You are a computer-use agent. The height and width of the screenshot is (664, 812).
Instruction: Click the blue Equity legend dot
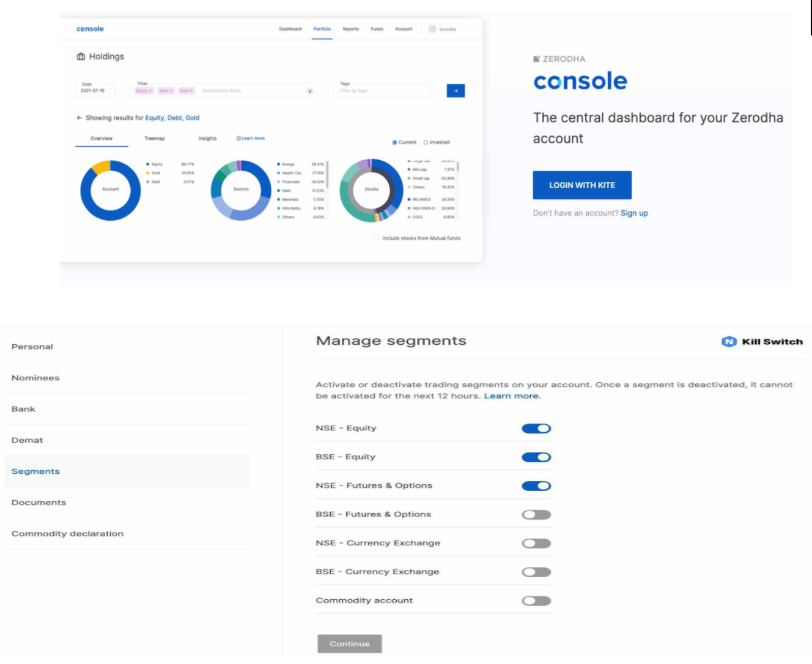[x=147, y=164]
